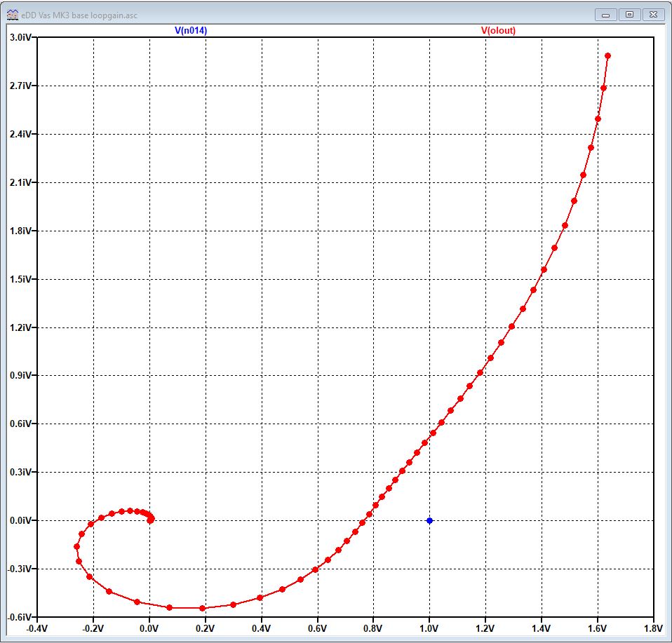This screenshot has width=672, height=643.
Task: Click the -0.4V horizontal axis label
Action: coord(37,628)
